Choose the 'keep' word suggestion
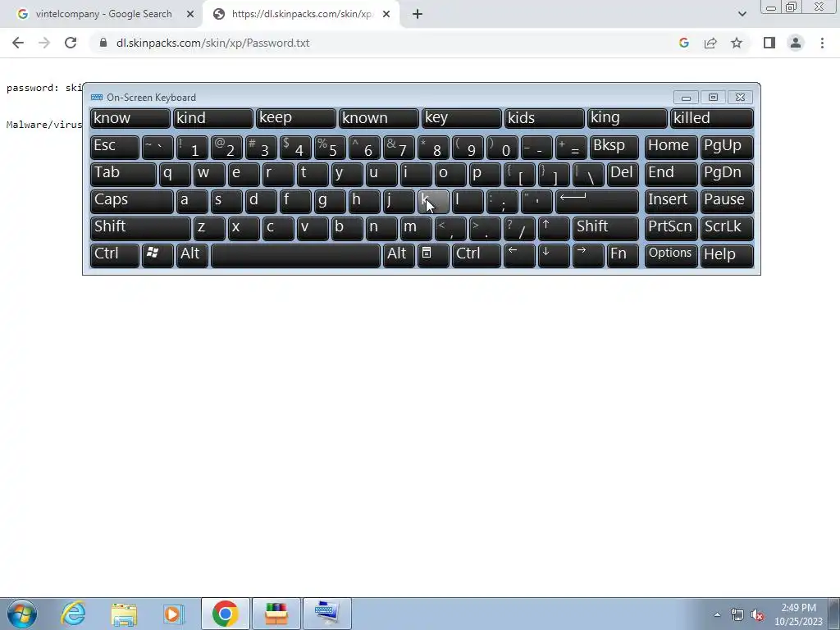Viewport: 840px width, 630px height. point(295,118)
